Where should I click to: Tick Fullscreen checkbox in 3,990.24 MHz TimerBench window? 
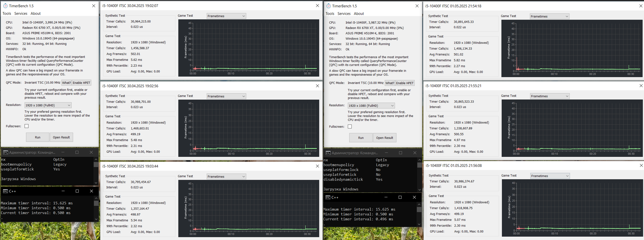(27, 126)
